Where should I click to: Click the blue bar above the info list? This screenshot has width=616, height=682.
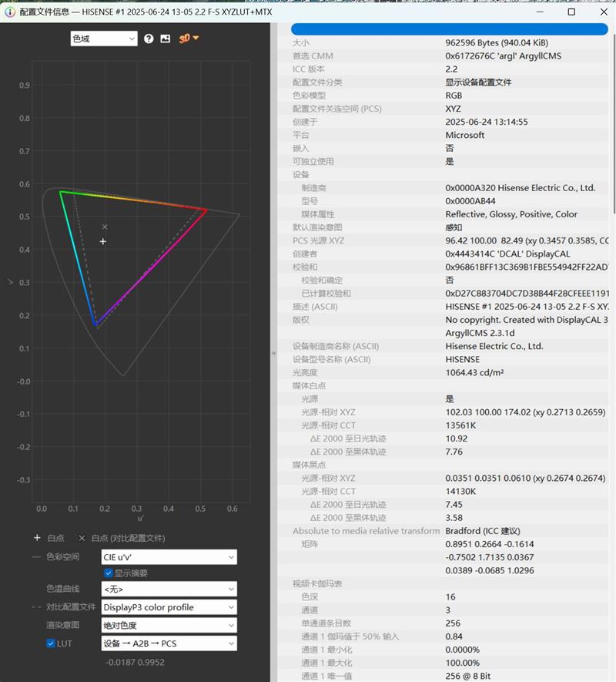coord(450,29)
